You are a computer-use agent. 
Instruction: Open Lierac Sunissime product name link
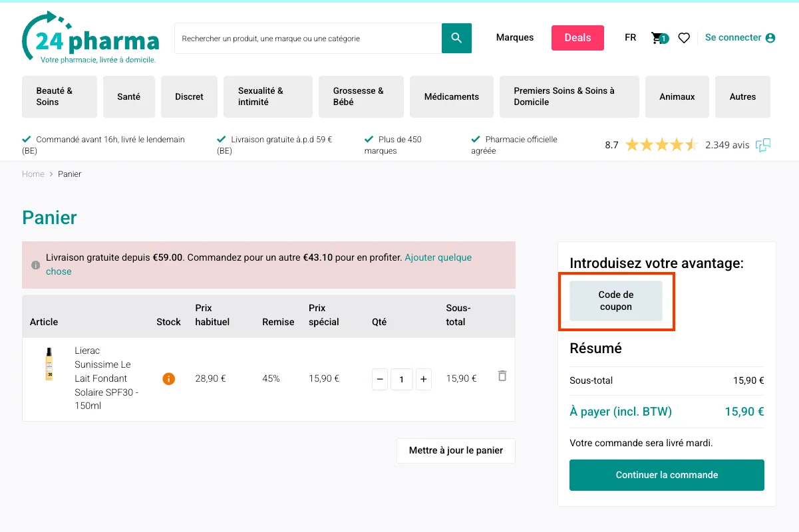coord(106,378)
